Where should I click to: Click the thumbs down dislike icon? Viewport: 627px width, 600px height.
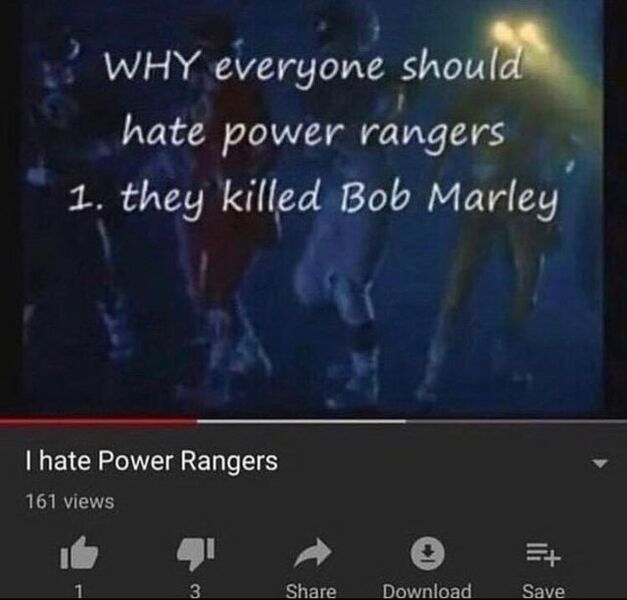(x=196, y=553)
